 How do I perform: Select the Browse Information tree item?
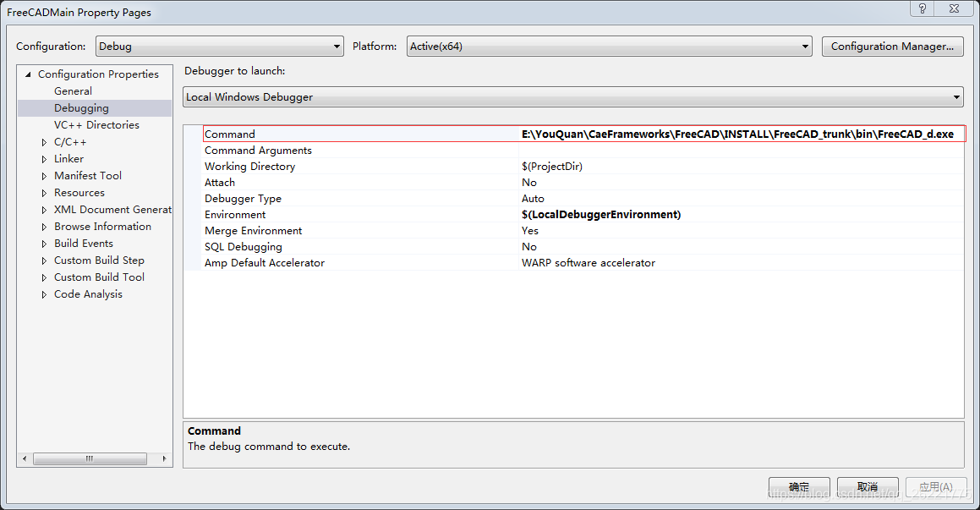tap(102, 227)
